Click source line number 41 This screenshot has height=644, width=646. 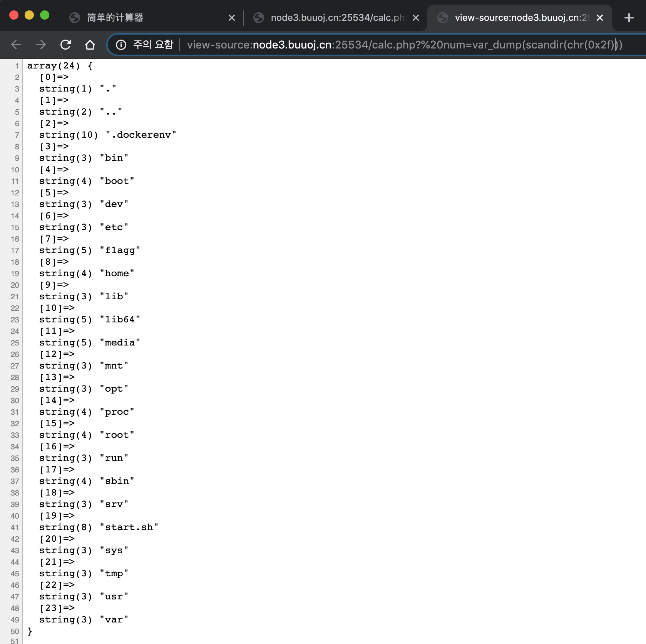(x=15, y=527)
